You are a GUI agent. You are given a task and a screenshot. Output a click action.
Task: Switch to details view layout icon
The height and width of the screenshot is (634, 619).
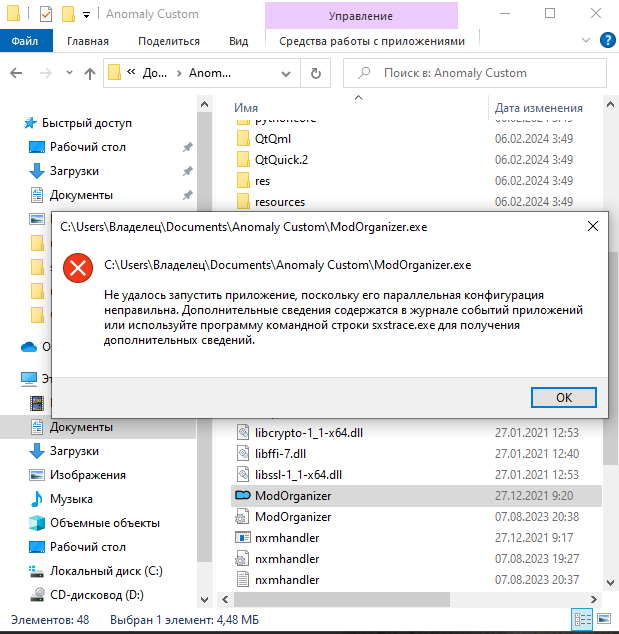583,619
